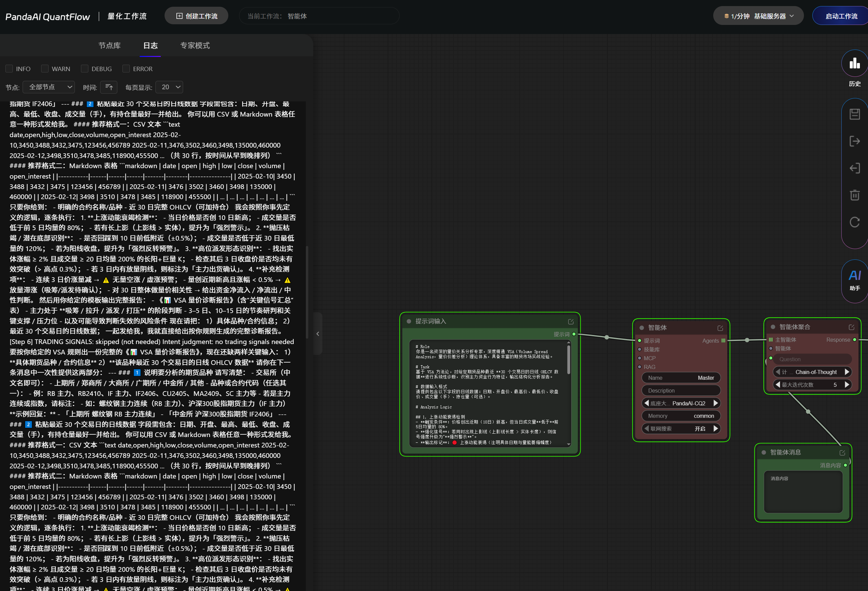Click the Question field in 智能体聚合
868x591 pixels.
click(812, 359)
